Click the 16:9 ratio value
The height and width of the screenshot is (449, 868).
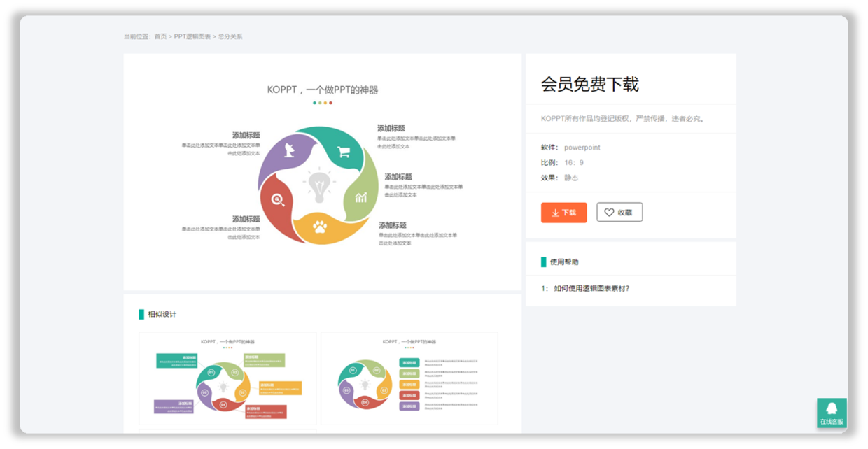click(x=574, y=163)
